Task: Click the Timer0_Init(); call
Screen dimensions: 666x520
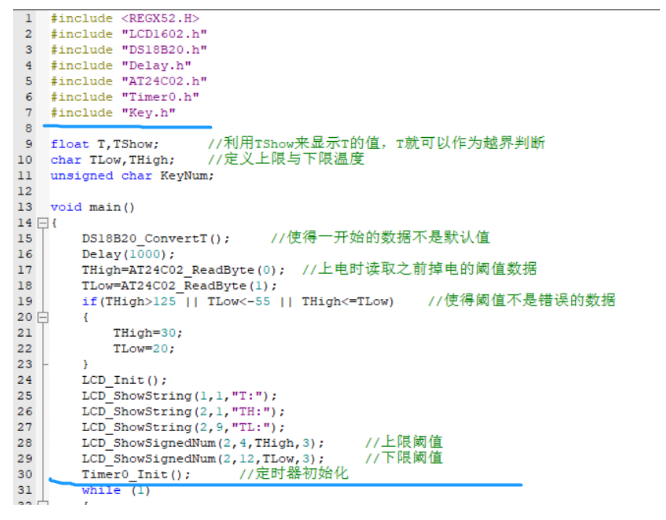Action: tap(136, 474)
